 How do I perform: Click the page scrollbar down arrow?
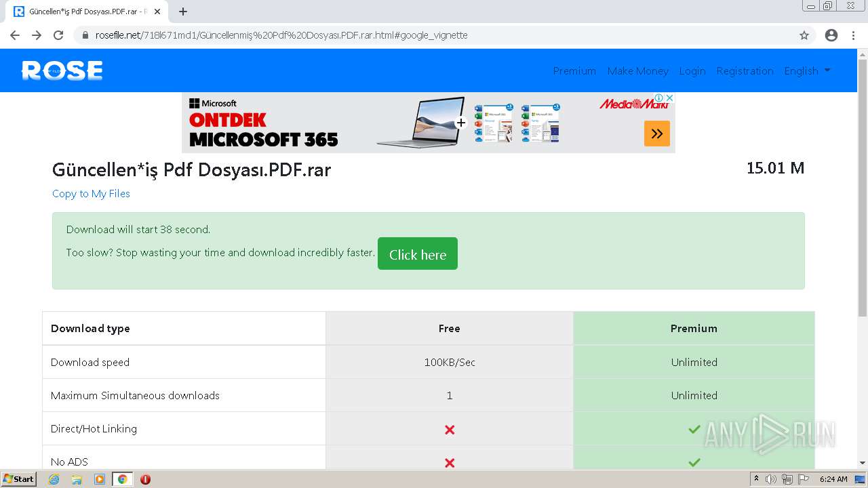(863, 463)
